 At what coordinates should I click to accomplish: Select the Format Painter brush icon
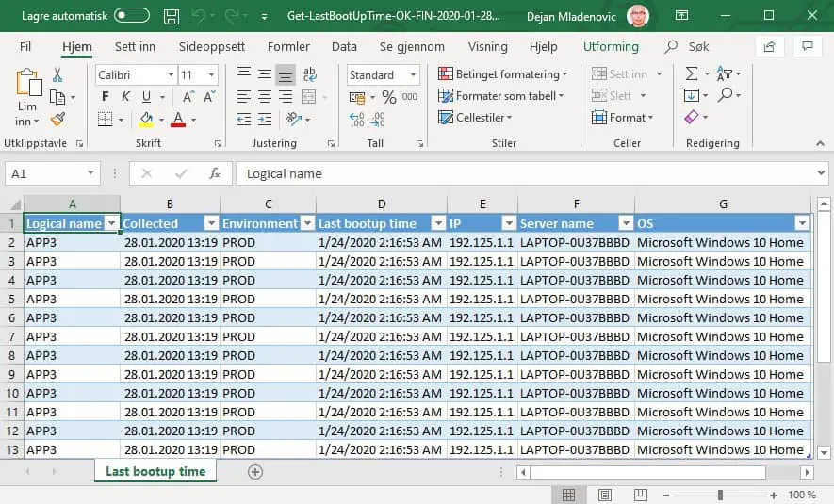(x=58, y=119)
